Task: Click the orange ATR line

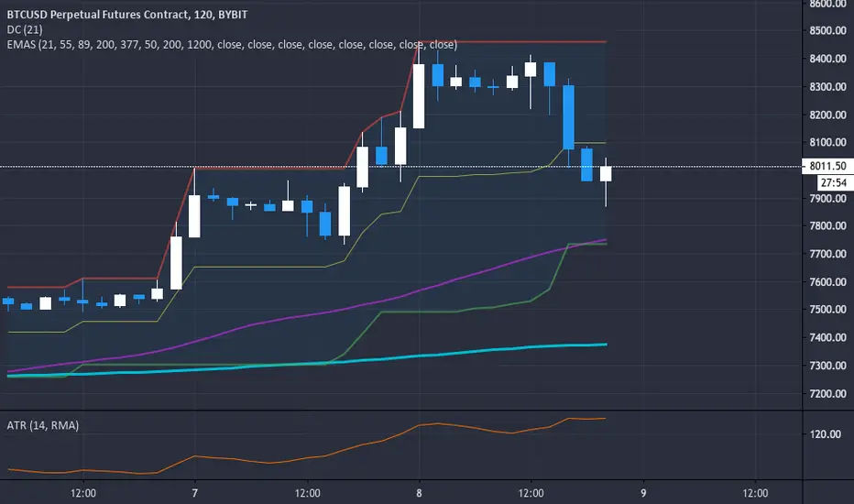Action: pyautogui.click(x=305, y=457)
